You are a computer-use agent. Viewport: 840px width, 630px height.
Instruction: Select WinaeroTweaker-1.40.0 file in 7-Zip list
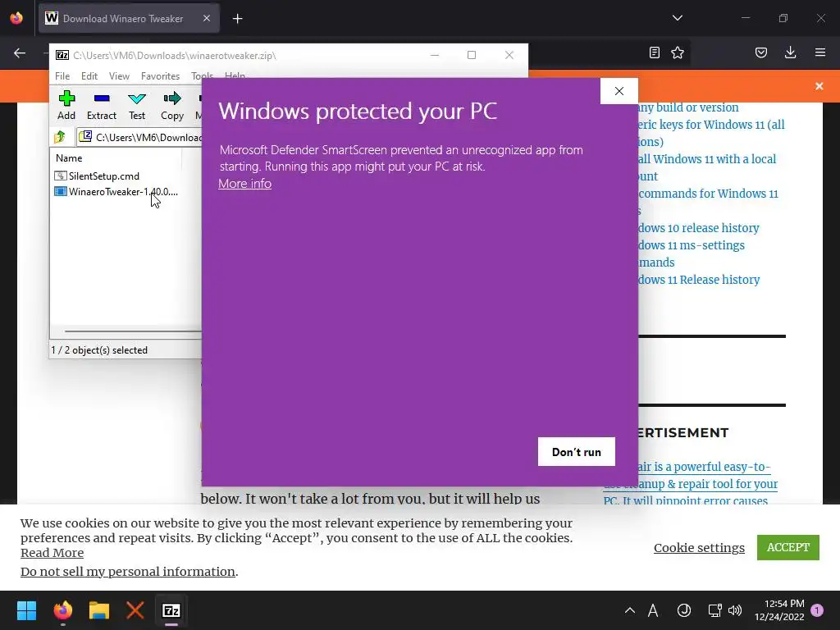click(x=116, y=192)
